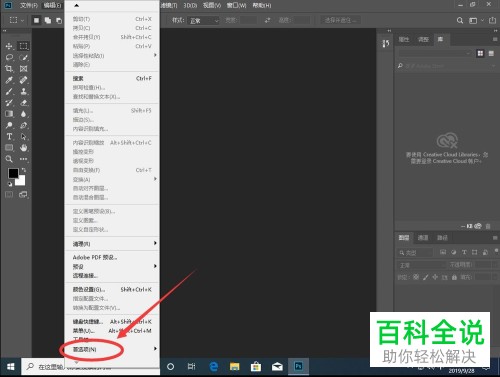This screenshot has width=500, height=377.
Task: Expand the 首选项(N) Preferences submenu
Action: point(112,349)
